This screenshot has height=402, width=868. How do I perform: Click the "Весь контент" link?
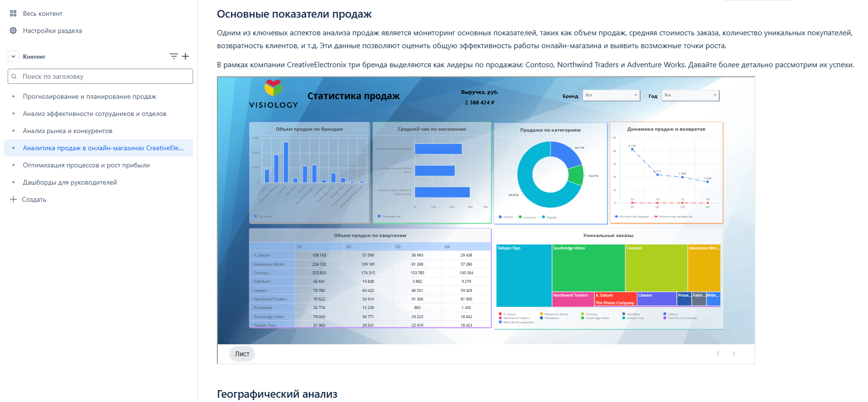pos(42,13)
